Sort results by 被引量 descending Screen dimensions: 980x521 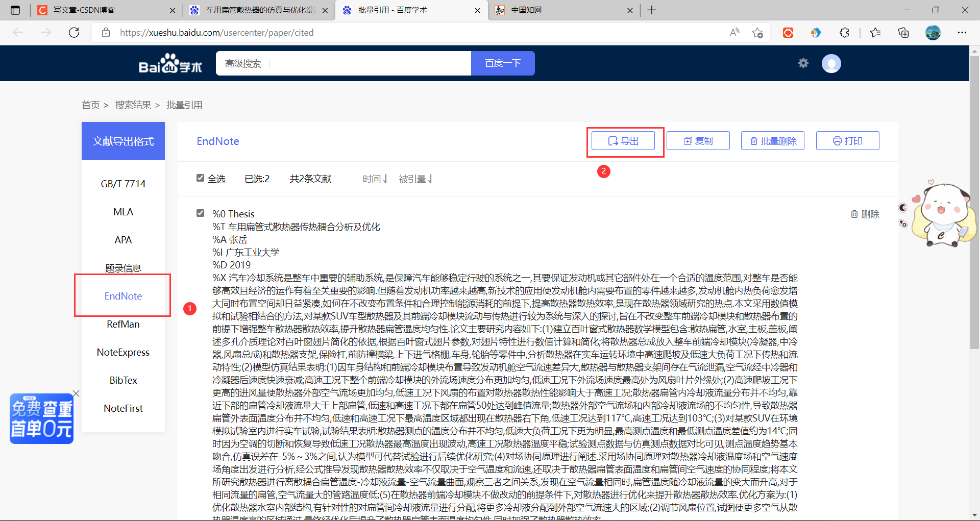415,179
